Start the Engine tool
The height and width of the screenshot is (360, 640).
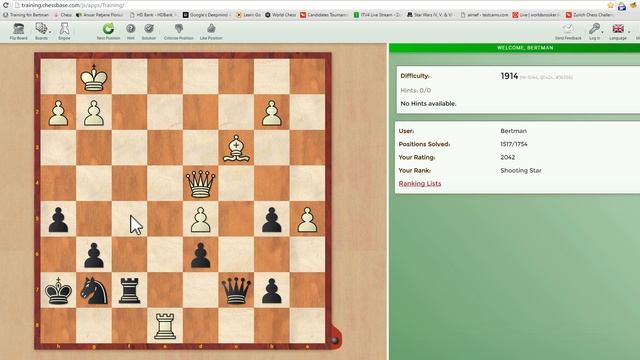point(64,31)
